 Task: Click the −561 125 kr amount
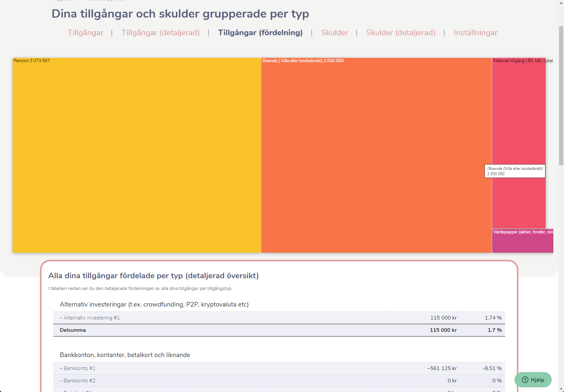442,368
